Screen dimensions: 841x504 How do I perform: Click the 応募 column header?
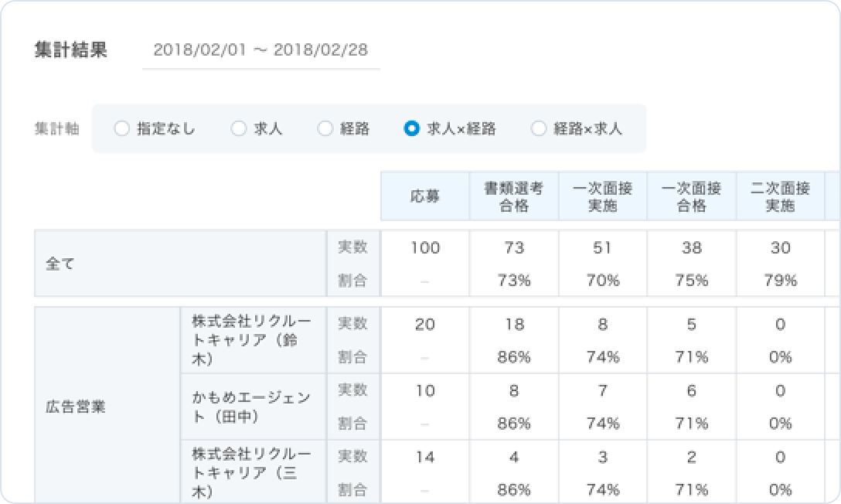click(x=425, y=196)
